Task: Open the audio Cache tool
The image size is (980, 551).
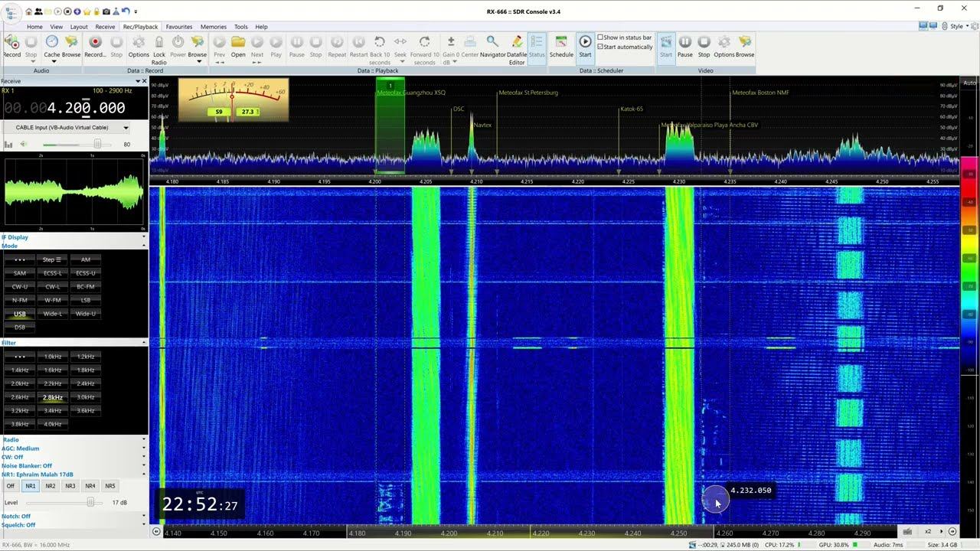Action: point(51,46)
